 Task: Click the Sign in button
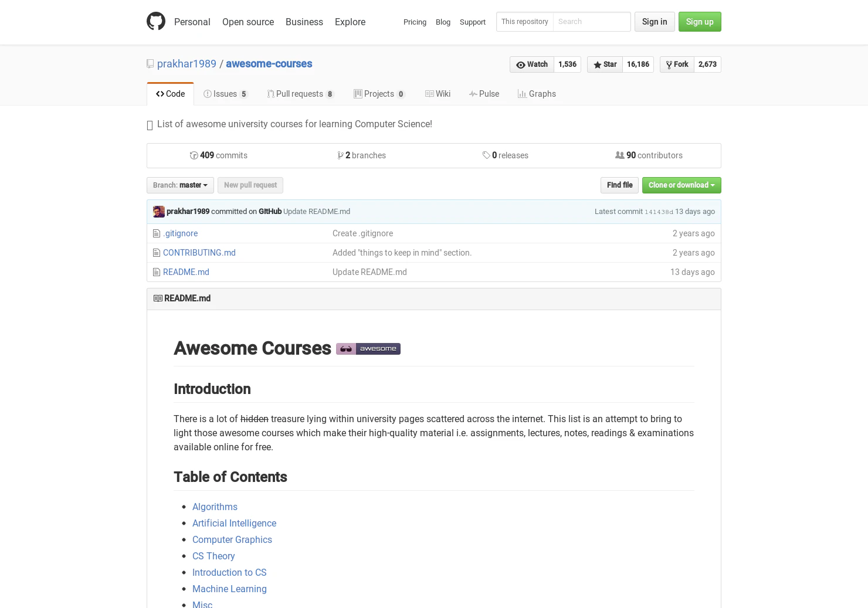coord(655,22)
